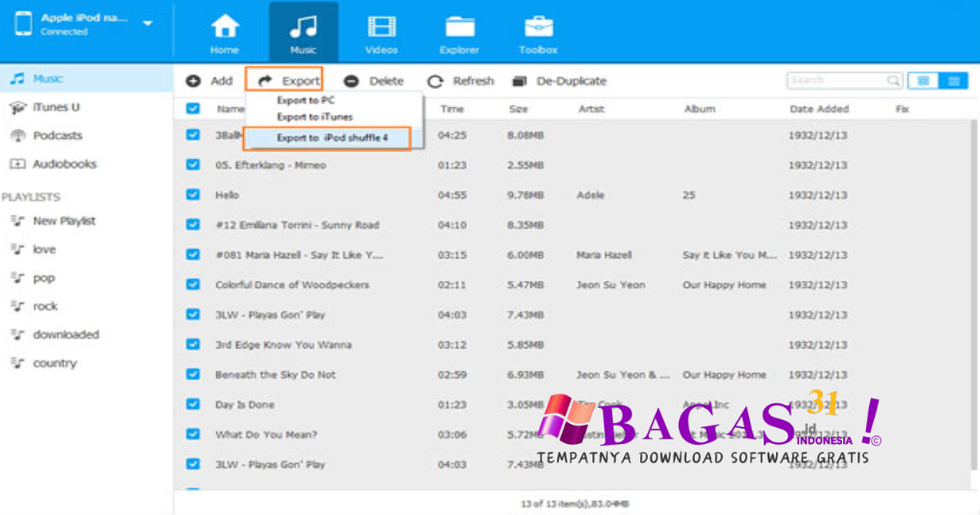Image resolution: width=980 pixels, height=515 pixels.
Task: Switch to the Music tab
Action: point(303,34)
